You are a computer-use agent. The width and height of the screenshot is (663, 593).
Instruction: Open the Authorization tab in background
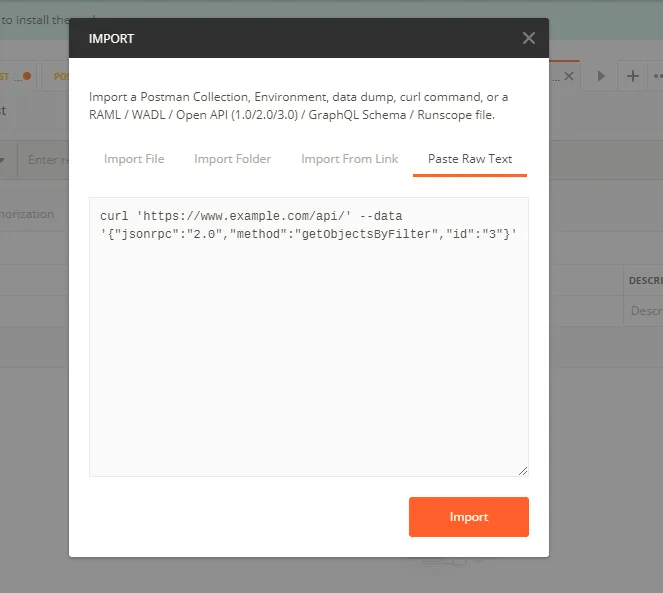click(27, 214)
